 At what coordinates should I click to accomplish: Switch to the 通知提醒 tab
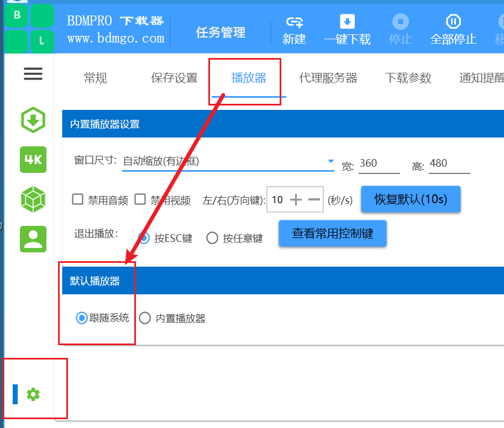481,78
